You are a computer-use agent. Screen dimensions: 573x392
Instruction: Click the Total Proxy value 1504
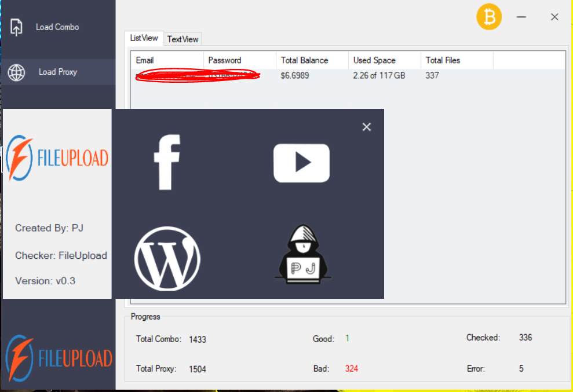(198, 369)
